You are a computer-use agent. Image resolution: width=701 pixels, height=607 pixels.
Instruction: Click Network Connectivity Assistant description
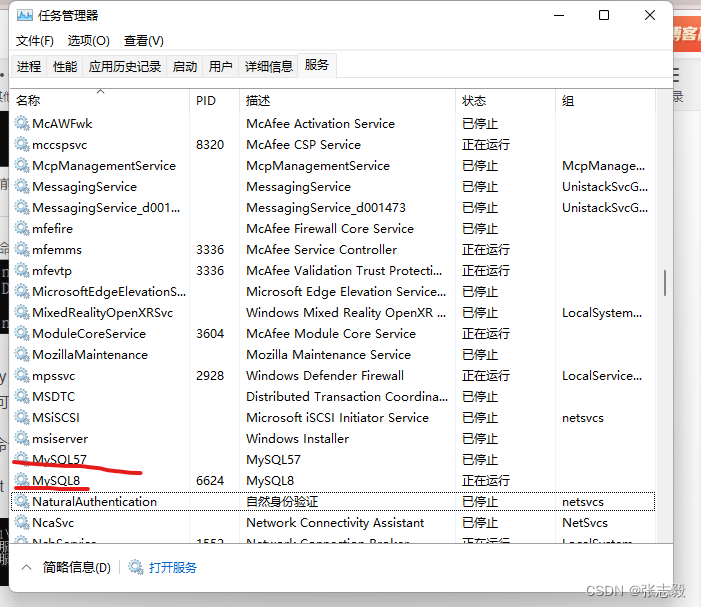tap(335, 523)
